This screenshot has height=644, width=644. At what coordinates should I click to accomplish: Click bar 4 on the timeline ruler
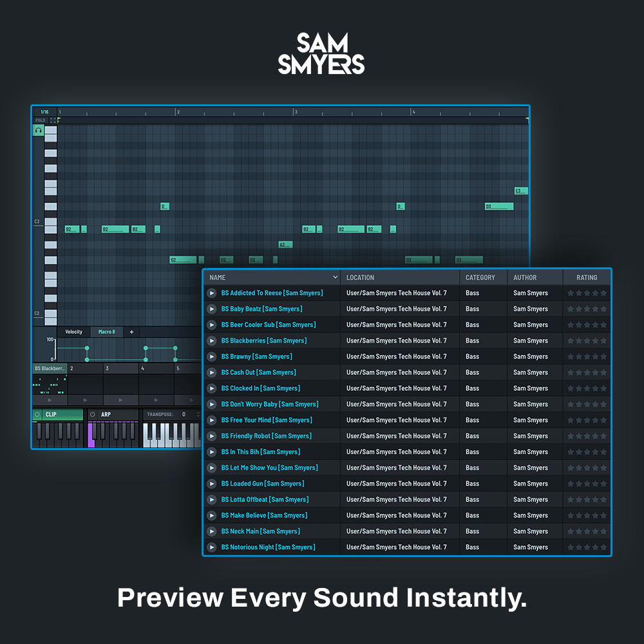[x=413, y=111]
